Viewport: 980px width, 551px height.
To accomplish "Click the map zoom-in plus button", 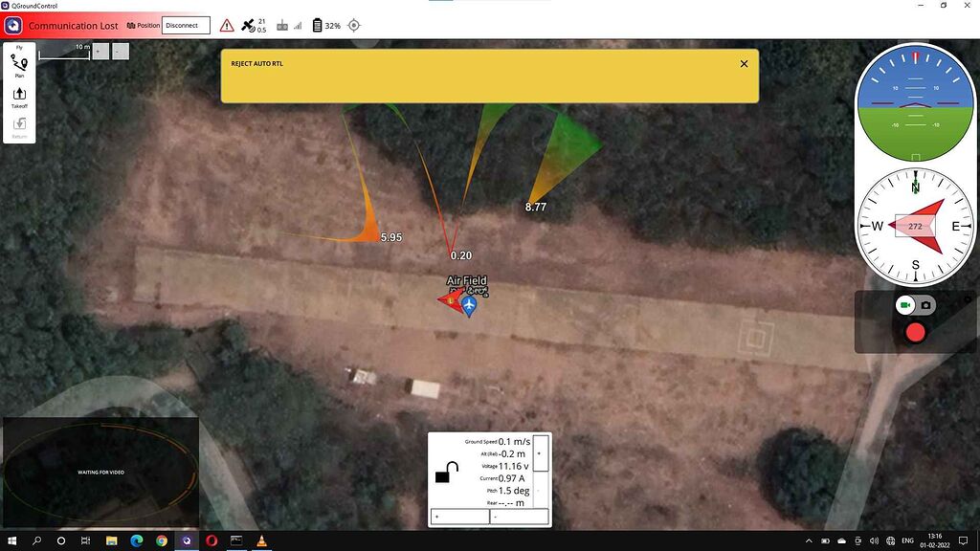I will click(x=100, y=51).
